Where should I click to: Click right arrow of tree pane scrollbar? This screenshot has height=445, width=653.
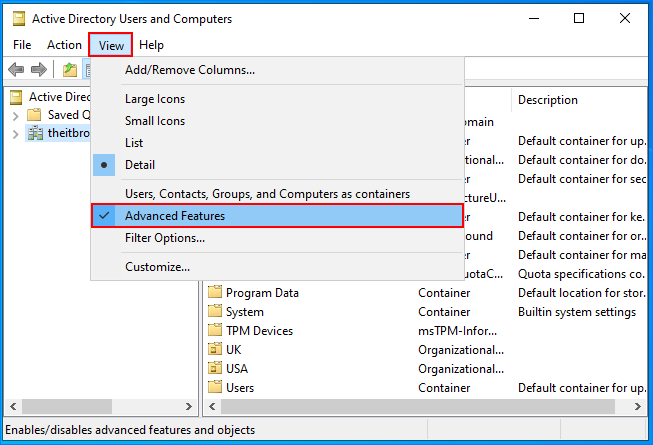[x=189, y=406]
